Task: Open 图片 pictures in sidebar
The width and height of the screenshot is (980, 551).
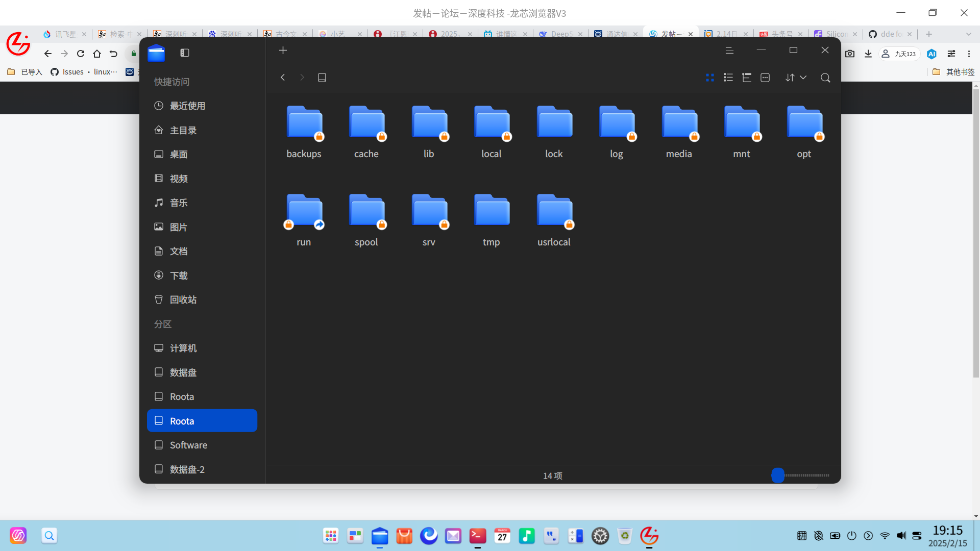Action: coord(202,227)
